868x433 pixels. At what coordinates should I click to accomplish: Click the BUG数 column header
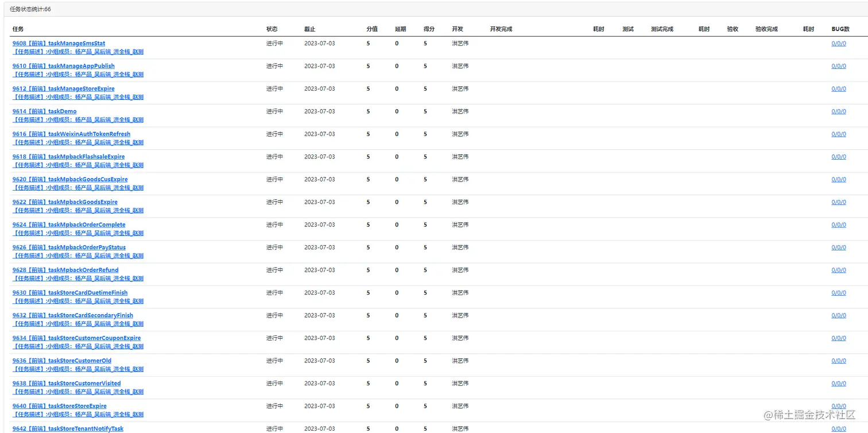click(x=840, y=29)
